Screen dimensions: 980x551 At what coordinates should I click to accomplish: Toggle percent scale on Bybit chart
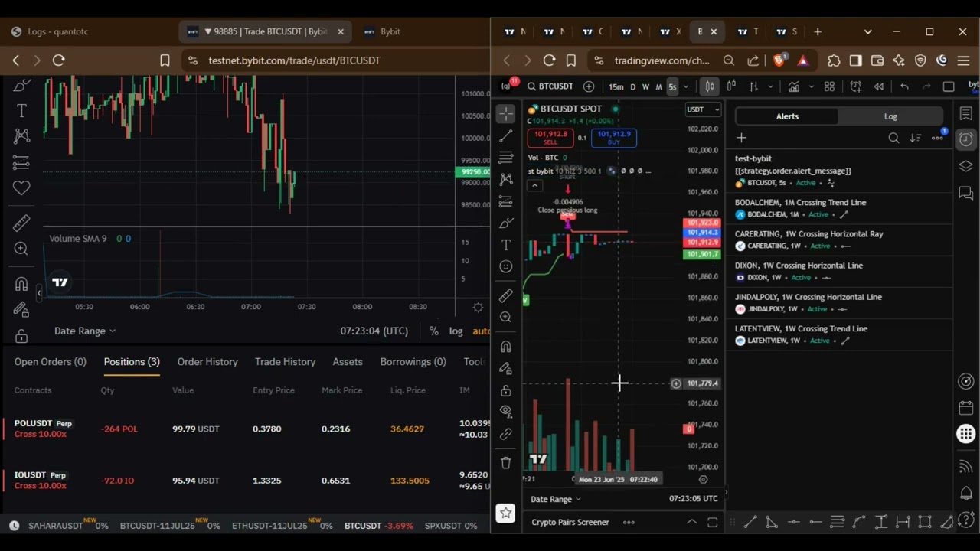coord(434,331)
